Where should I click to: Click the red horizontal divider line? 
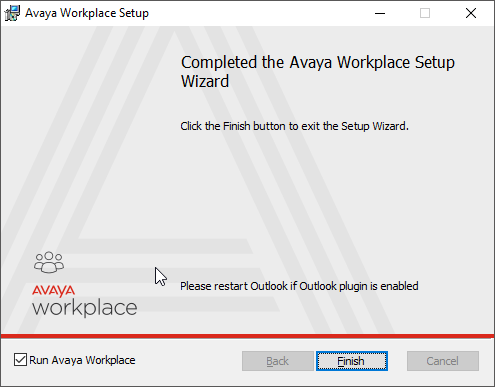pos(247,336)
